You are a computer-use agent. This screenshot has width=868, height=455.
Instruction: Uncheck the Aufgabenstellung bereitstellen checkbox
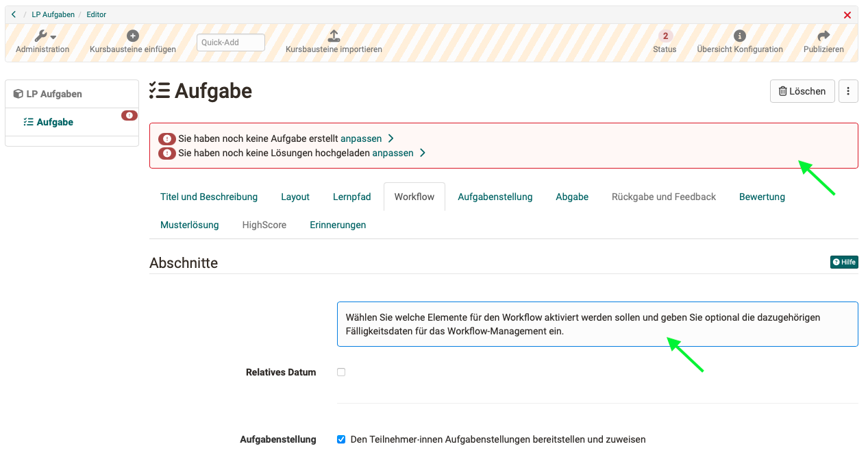click(x=341, y=439)
